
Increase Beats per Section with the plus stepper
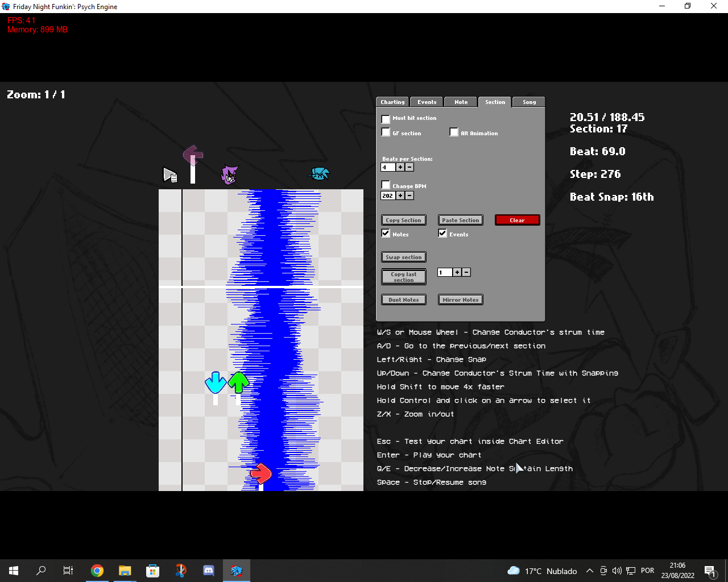pyautogui.click(x=400, y=167)
